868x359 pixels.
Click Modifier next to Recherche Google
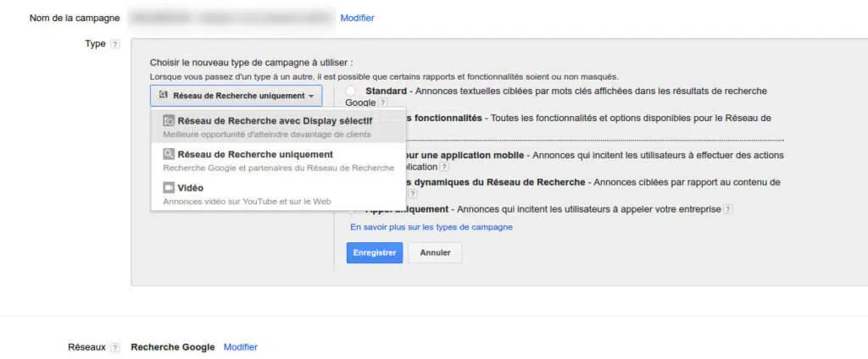coord(241,347)
